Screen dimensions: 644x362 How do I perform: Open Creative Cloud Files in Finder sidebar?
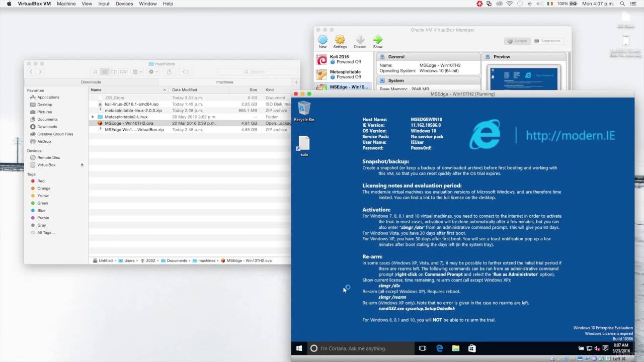click(51, 134)
